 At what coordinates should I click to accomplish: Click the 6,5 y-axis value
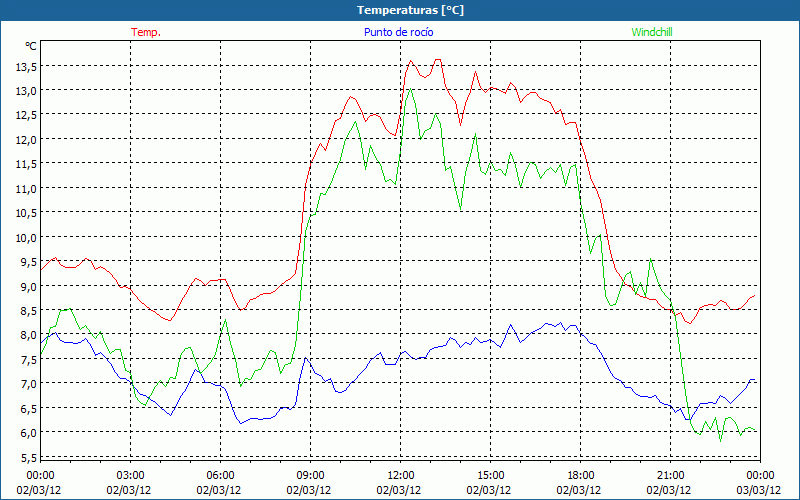(x=27, y=409)
